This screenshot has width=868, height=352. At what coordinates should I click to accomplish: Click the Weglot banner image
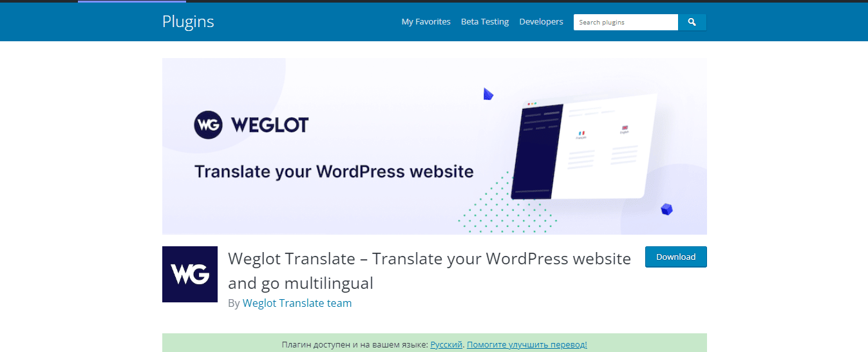tap(435, 146)
